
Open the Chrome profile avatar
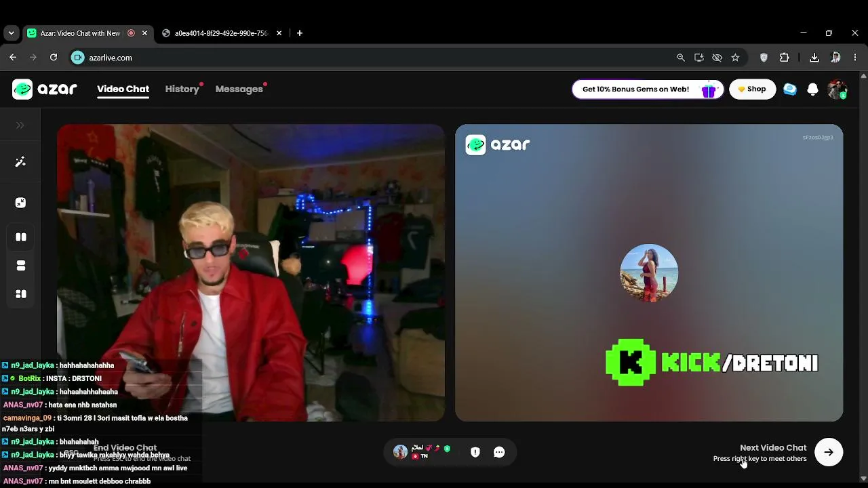835,58
